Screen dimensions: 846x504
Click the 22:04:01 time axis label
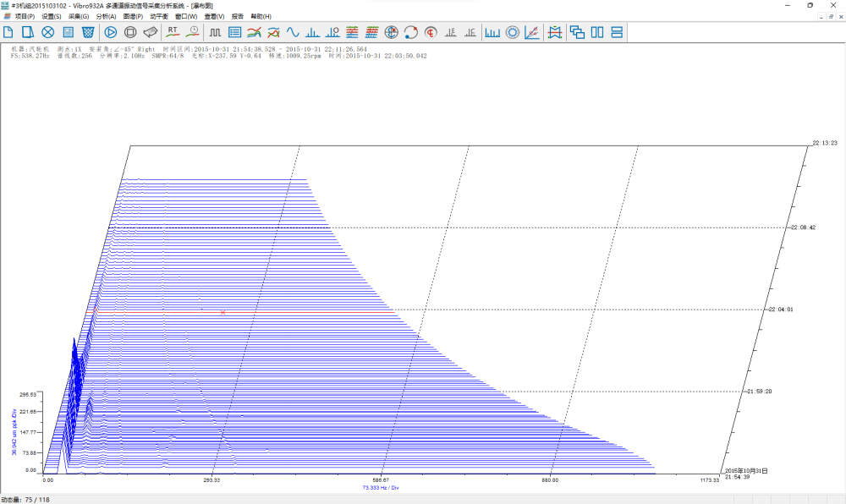point(781,310)
